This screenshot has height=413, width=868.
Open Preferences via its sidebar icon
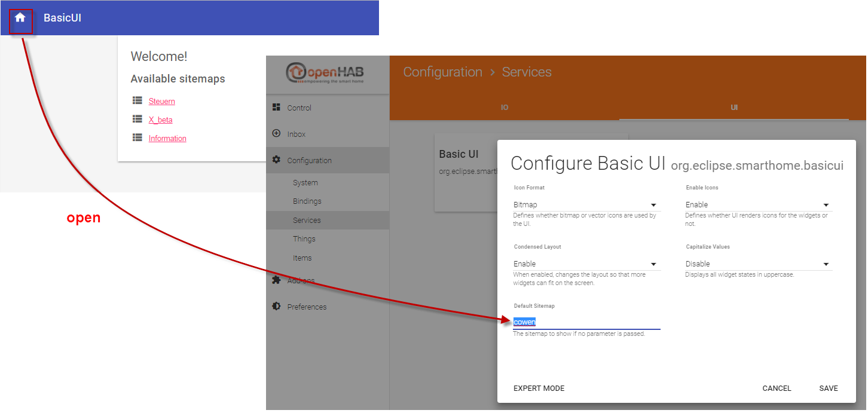coord(276,306)
